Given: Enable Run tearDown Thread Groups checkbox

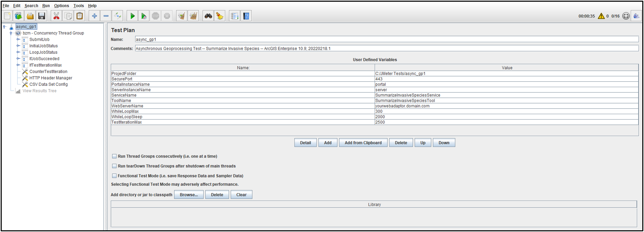Looking at the screenshot, I should [114, 166].
